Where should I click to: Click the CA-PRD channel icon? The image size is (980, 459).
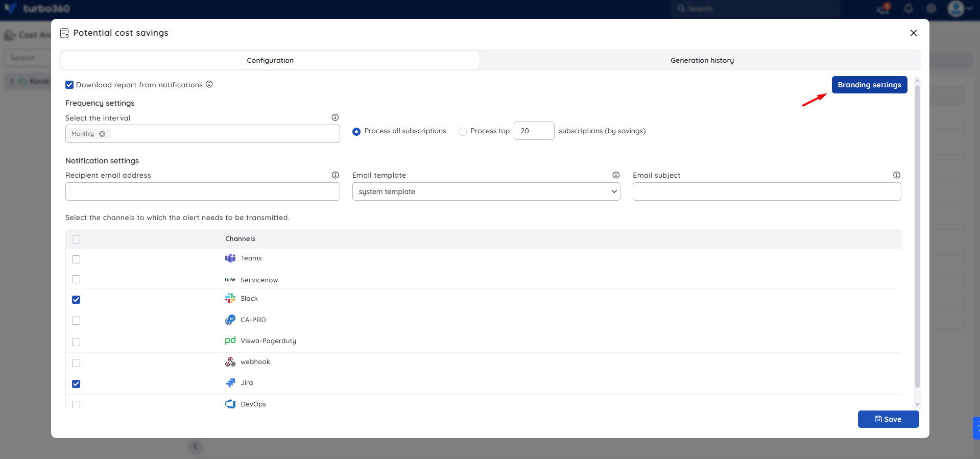pos(230,320)
